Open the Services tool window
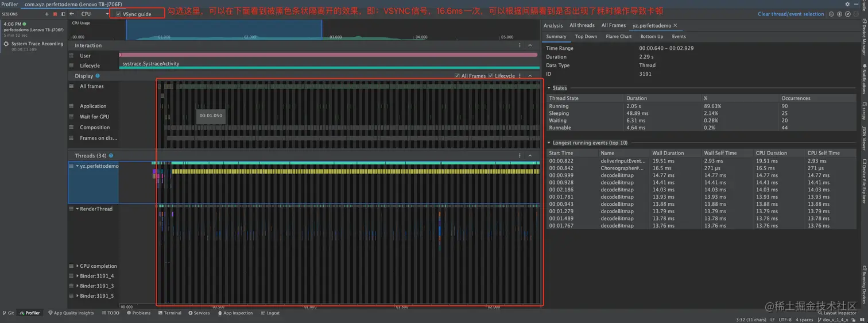 [x=199, y=313]
